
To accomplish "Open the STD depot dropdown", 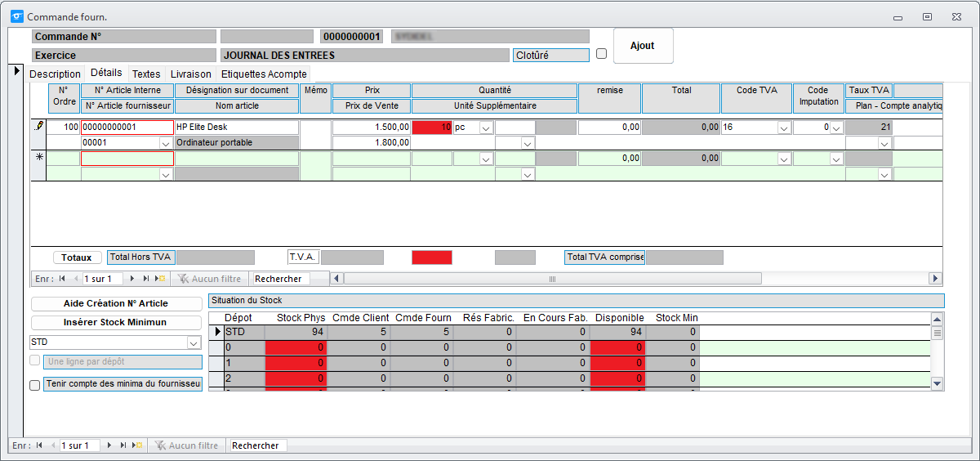I will (x=194, y=342).
